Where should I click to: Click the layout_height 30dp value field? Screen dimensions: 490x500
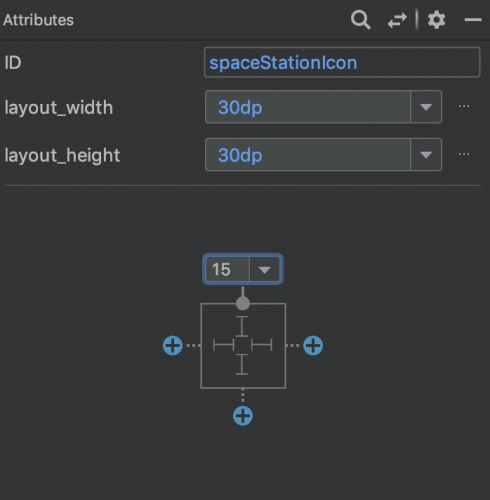(x=308, y=155)
